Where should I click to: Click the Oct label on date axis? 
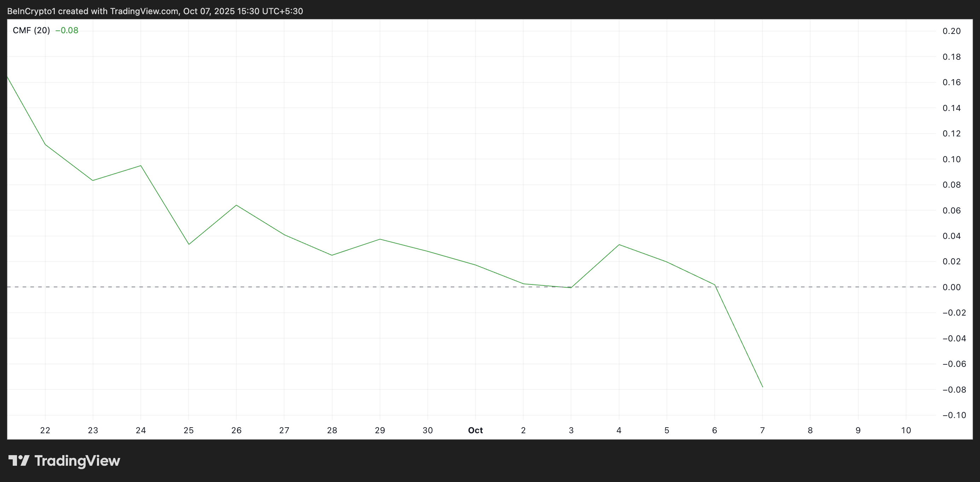(x=475, y=430)
